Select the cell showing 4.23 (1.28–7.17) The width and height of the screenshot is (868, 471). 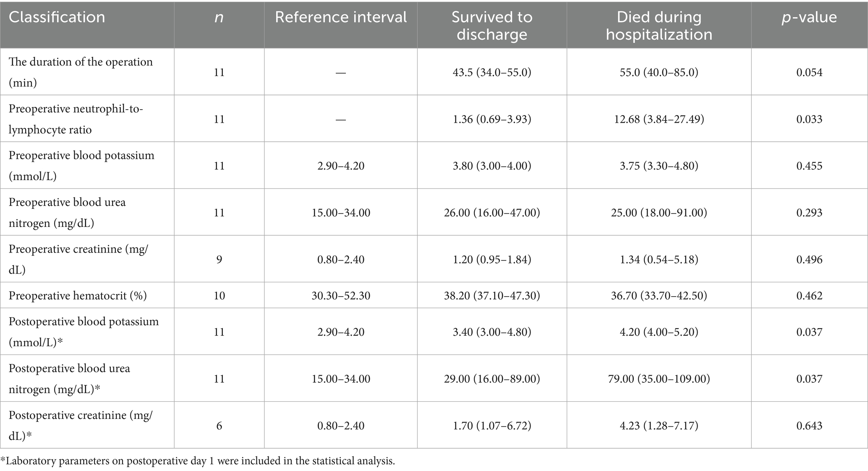659,426
